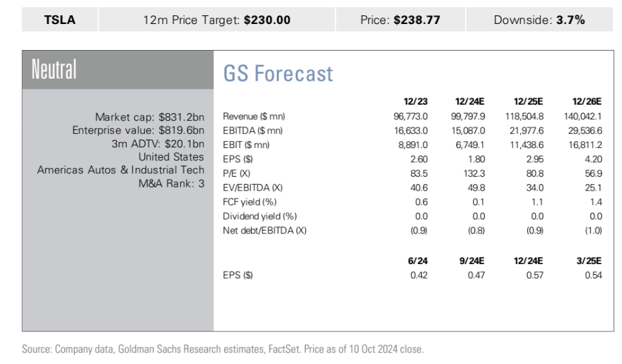The height and width of the screenshot is (364, 622).
Task: Select the Downside 3.7% header cell
Action: coord(539,20)
